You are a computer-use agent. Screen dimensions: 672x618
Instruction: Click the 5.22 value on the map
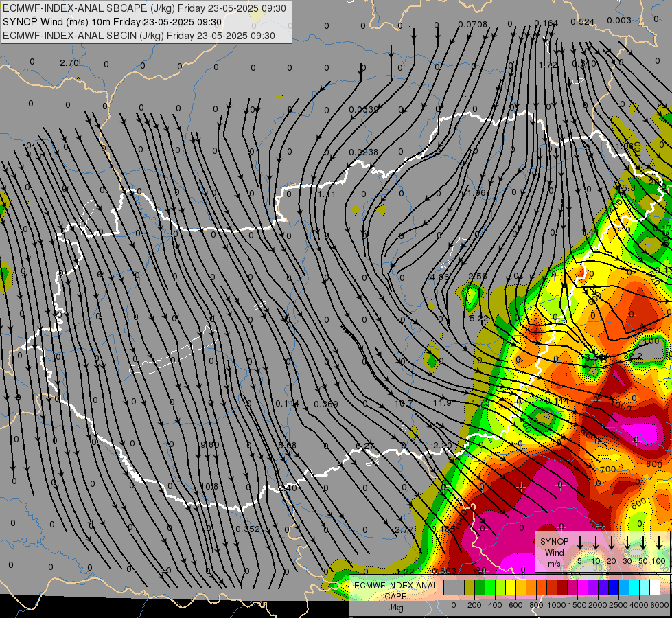[x=478, y=318]
